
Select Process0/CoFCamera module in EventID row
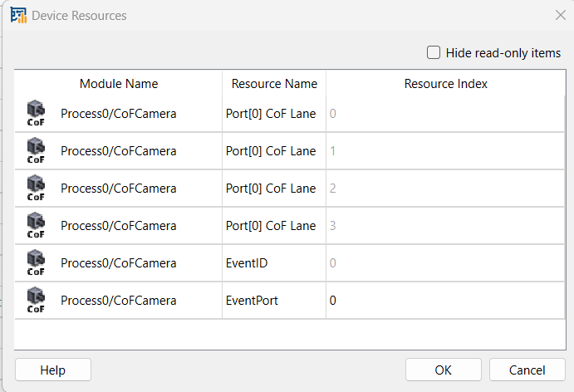coord(118,263)
